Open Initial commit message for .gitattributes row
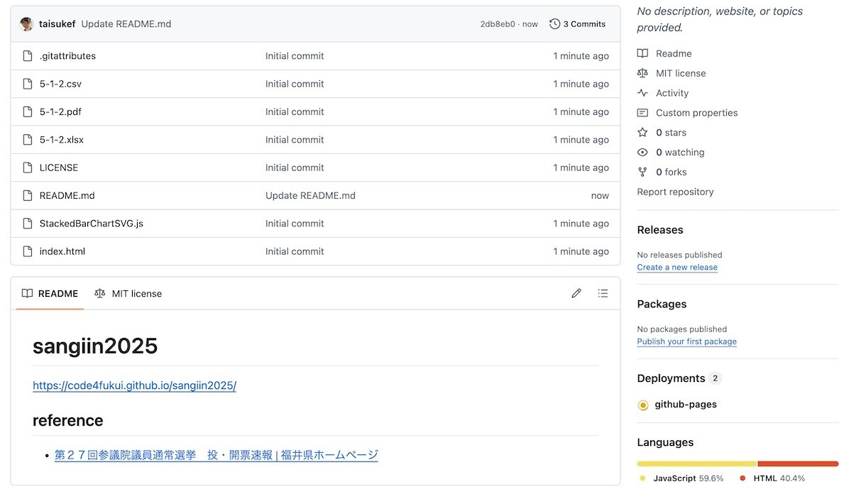This screenshot has height=504, width=866. 295,56
